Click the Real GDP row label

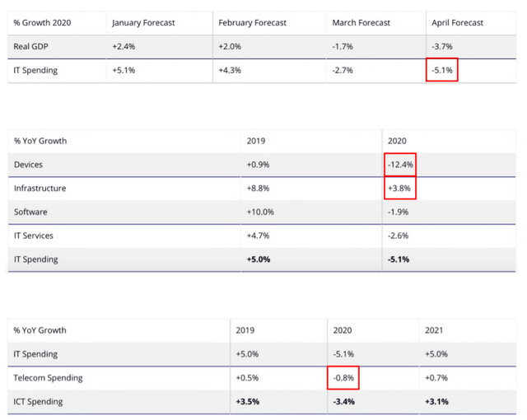[30, 46]
